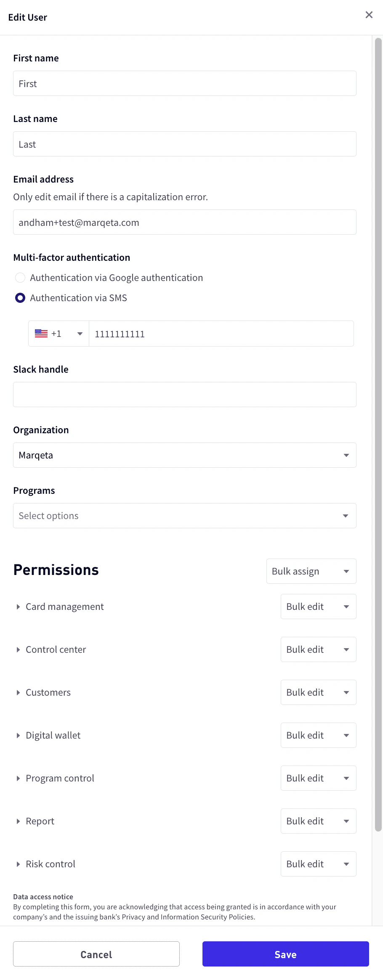This screenshot has height=980, width=383.
Task: Close the Edit User panel
Action: (369, 15)
